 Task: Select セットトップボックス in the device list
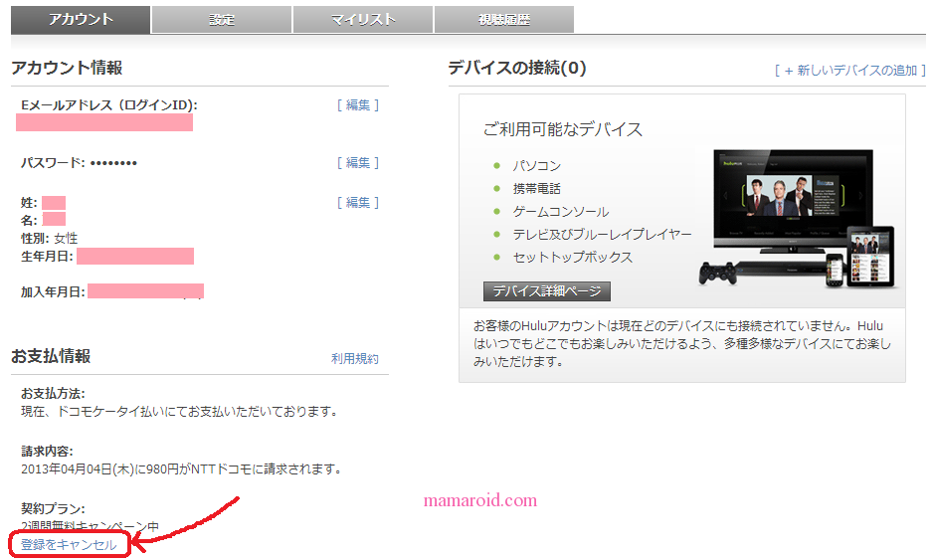[572, 258]
